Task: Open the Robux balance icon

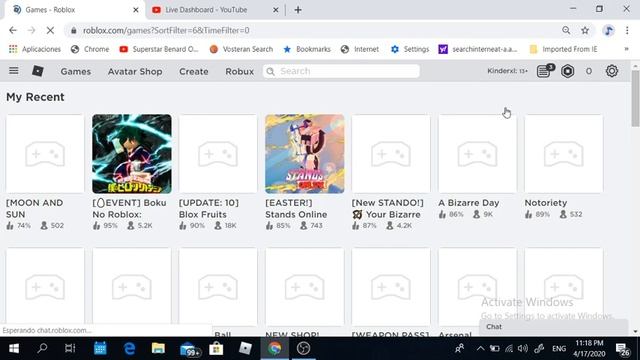Action: pyautogui.click(x=567, y=71)
